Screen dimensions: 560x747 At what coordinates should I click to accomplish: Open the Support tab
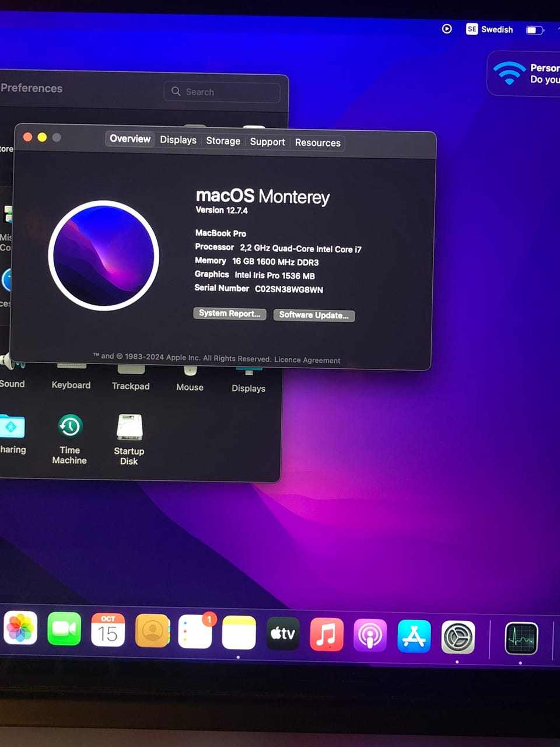click(267, 142)
